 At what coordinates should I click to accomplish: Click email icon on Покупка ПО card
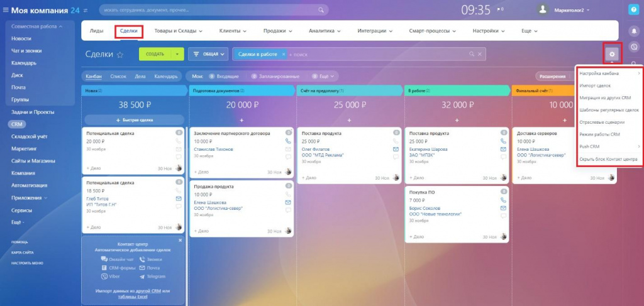(503, 209)
